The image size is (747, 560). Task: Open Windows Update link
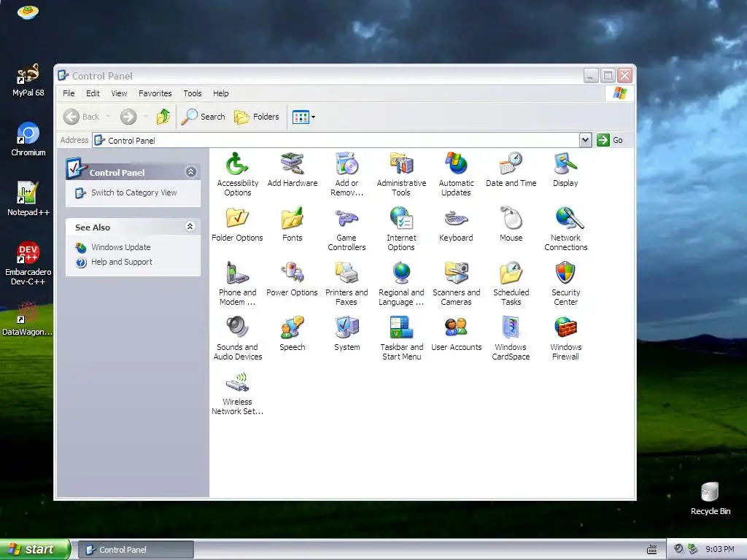point(121,247)
